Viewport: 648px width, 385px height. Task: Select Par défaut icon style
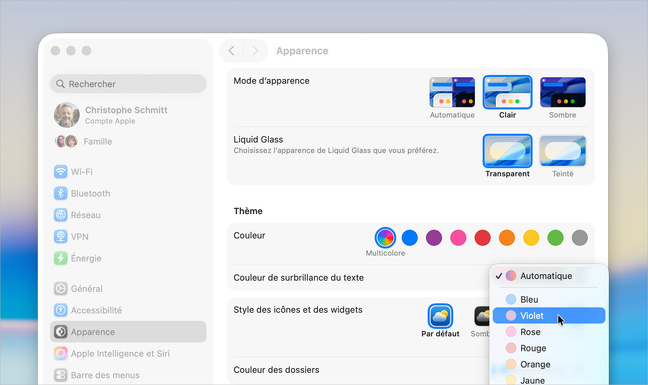pyautogui.click(x=440, y=321)
